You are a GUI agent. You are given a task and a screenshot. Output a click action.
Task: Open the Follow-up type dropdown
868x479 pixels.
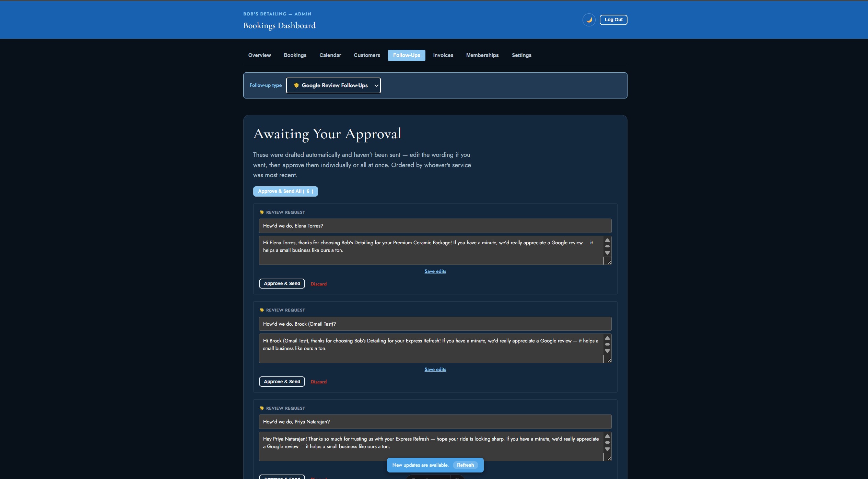[333, 85]
